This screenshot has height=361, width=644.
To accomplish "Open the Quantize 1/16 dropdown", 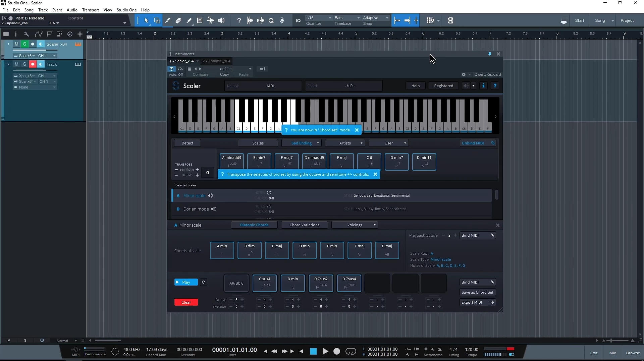I will (318, 18).
